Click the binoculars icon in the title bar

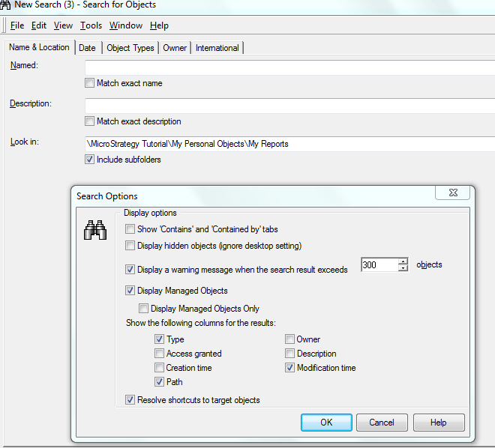click(x=5, y=4)
